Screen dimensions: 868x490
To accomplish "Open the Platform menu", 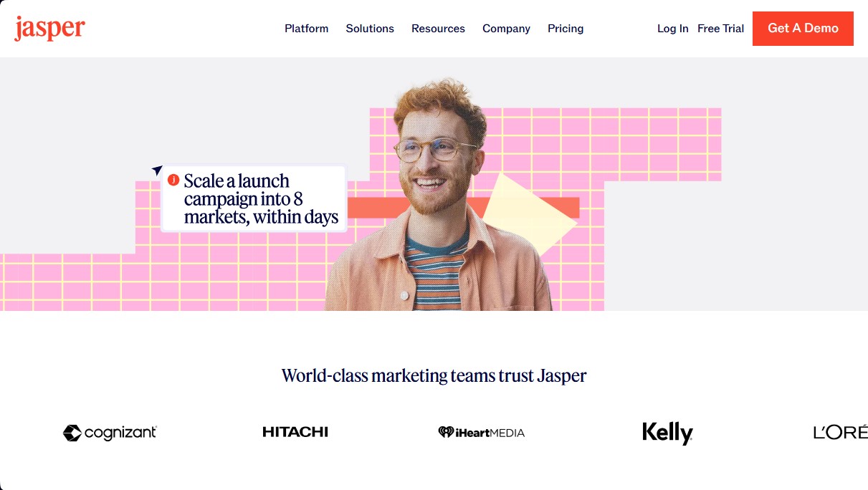I will point(307,29).
